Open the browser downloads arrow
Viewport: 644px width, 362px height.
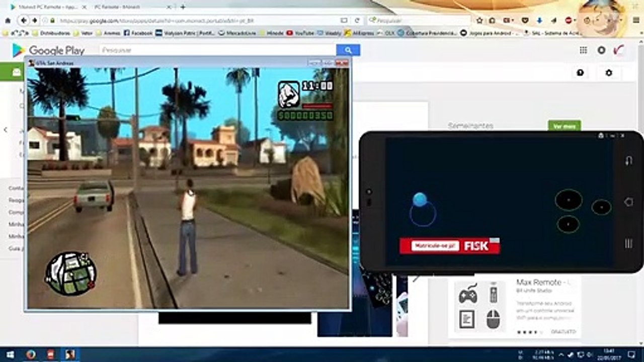(x=539, y=21)
